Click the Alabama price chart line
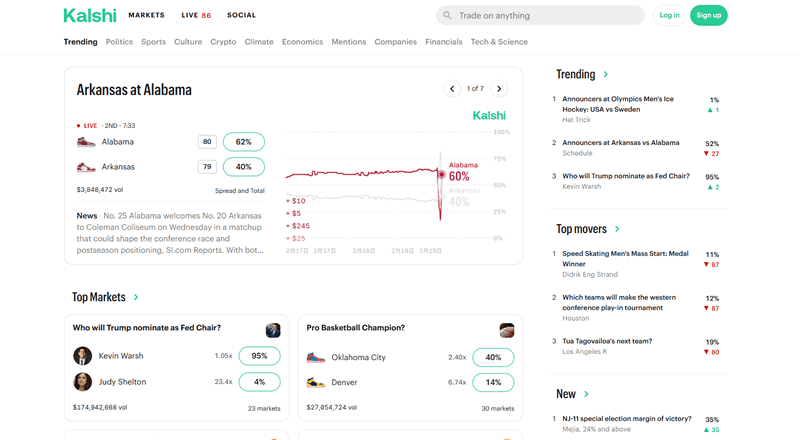800x440 pixels. [360, 173]
